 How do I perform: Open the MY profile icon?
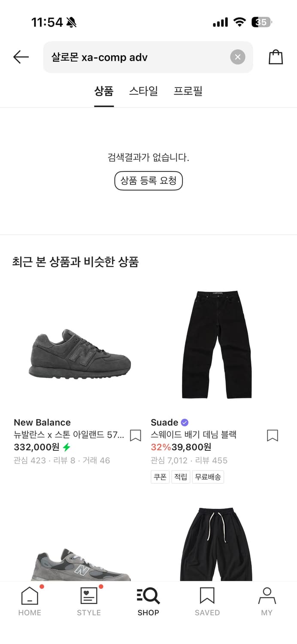[267, 601]
